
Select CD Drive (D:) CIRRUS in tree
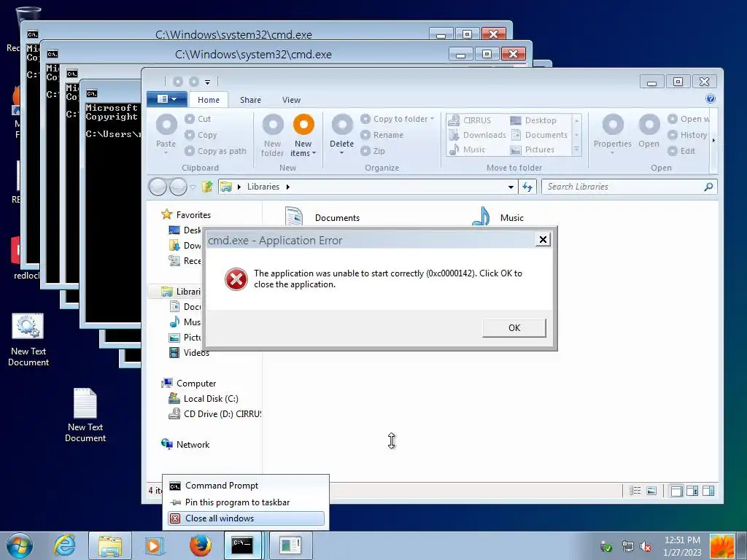coord(215,414)
